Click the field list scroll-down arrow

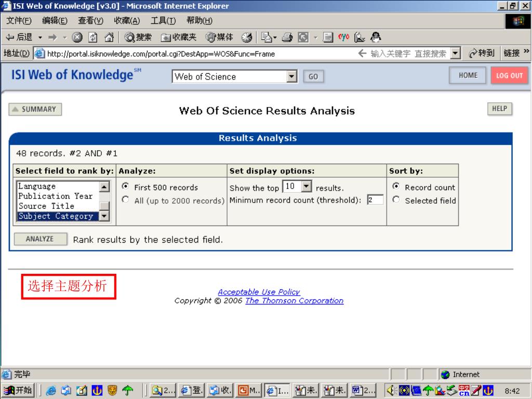click(104, 216)
